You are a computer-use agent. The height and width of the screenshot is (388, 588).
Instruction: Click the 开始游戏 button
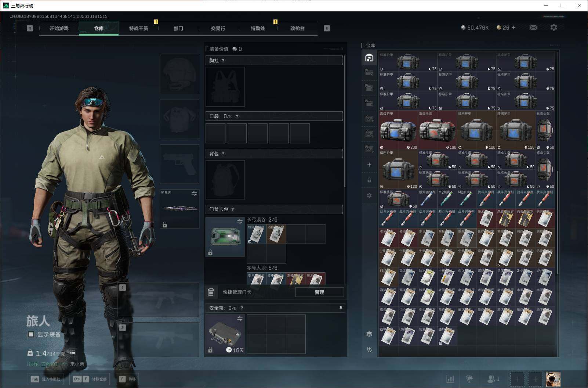coord(59,28)
